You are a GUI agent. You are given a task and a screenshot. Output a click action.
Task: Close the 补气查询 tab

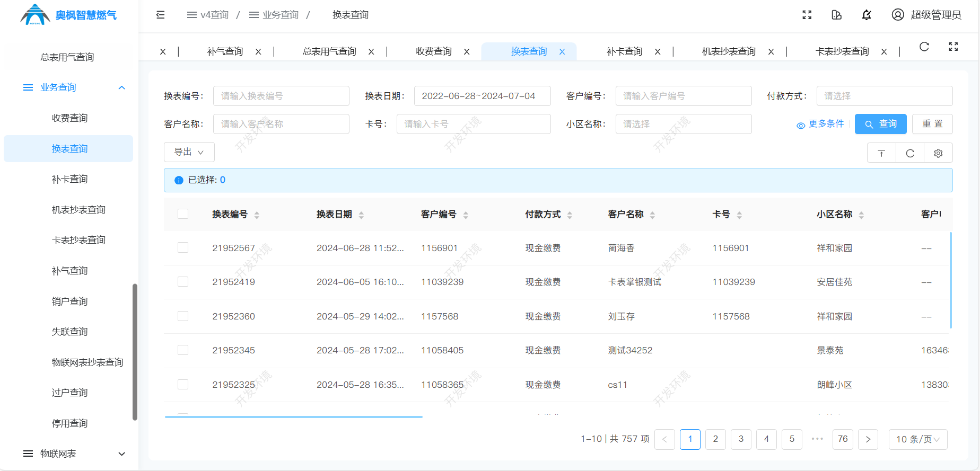coord(258,51)
